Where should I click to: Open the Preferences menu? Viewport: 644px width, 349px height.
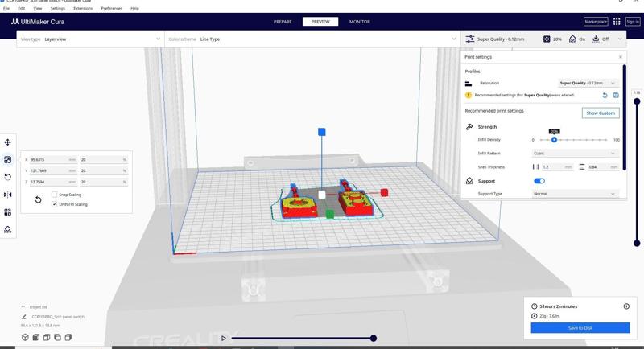[112, 8]
